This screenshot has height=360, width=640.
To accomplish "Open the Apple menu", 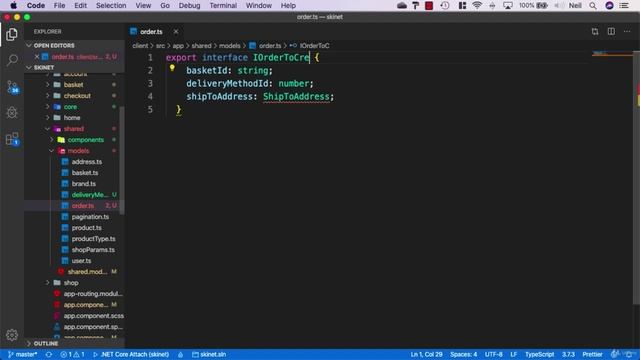I will pos(13,6).
